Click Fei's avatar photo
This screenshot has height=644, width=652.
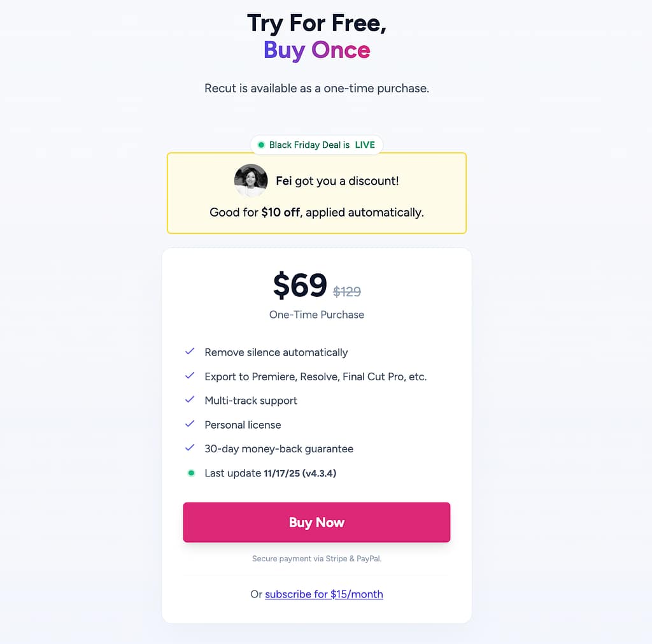251,180
